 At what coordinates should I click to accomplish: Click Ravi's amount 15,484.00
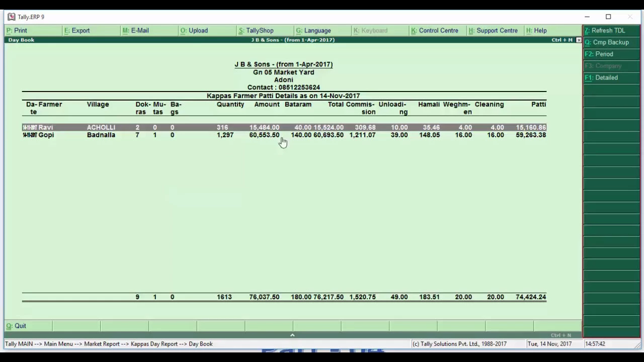264,128
